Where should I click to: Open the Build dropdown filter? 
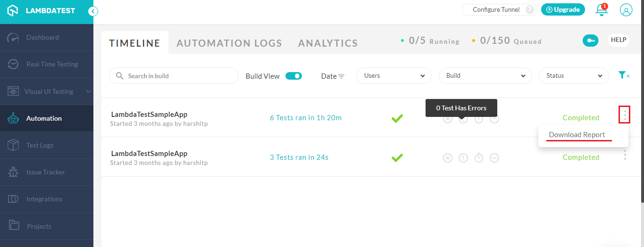click(485, 76)
